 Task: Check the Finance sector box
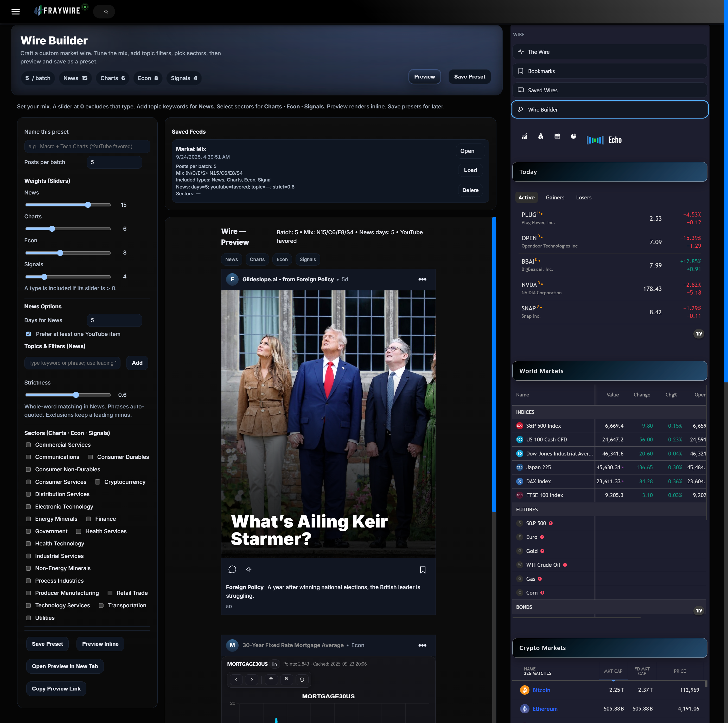[x=88, y=519]
